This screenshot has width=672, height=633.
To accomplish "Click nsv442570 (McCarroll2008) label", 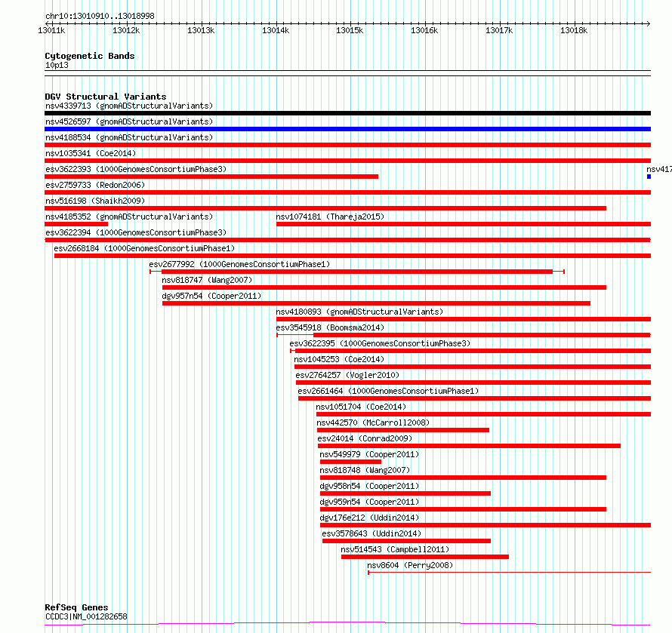I will [373, 423].
